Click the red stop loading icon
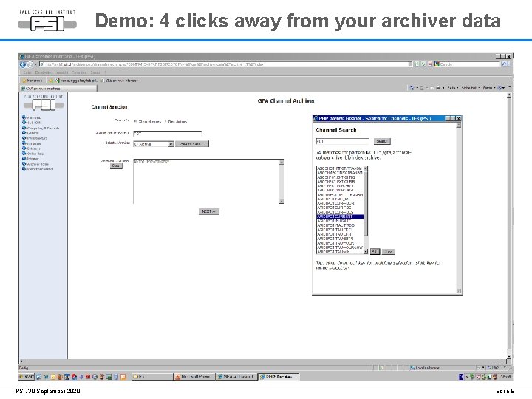This screenshot has height=399, width=532. tap(430, 64)
